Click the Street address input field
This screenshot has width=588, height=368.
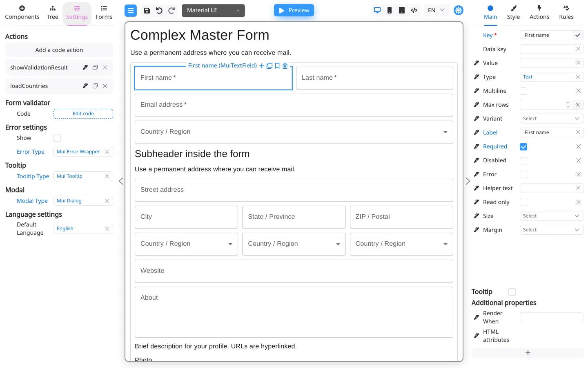pyautogui.click(x=294, y=190)
